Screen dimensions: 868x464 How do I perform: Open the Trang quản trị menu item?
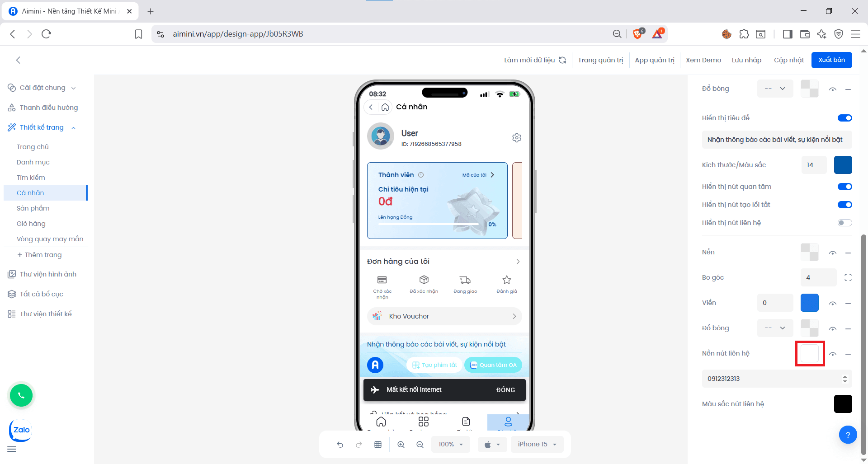600,60
